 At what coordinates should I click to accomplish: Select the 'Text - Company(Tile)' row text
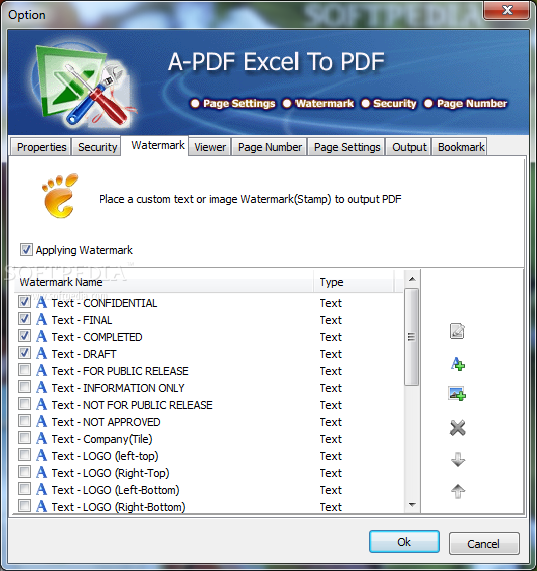[x=102, y=439]
